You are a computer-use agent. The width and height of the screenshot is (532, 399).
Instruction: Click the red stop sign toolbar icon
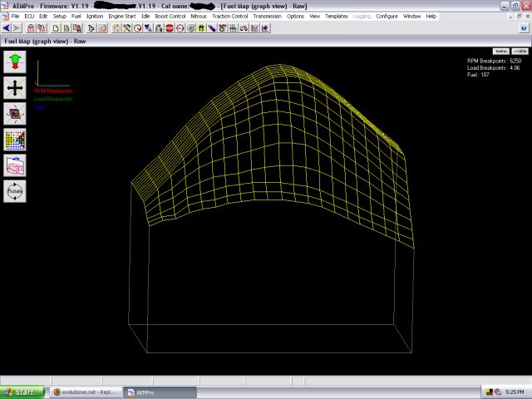click(x=170, y=28)
